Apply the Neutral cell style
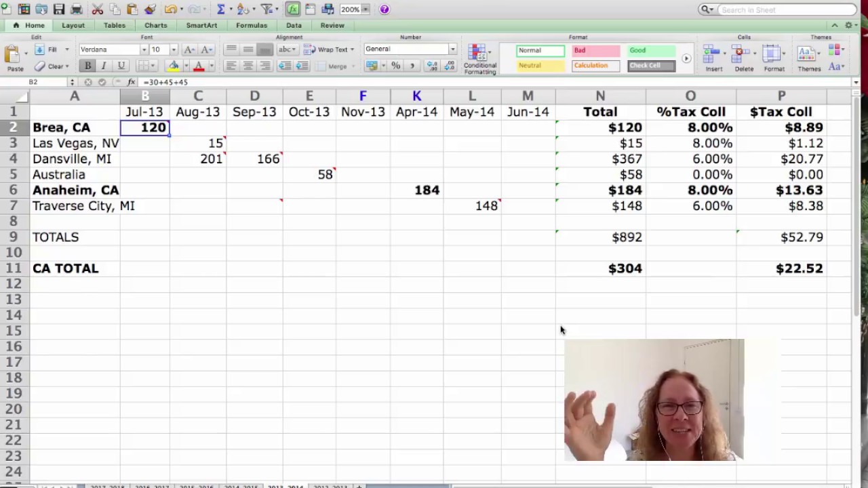 click(540, 66)
